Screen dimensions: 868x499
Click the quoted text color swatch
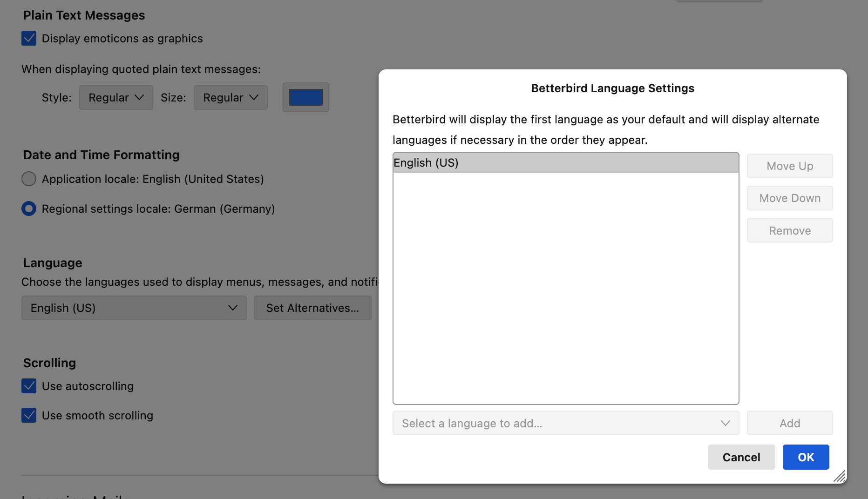coord(306,97)
